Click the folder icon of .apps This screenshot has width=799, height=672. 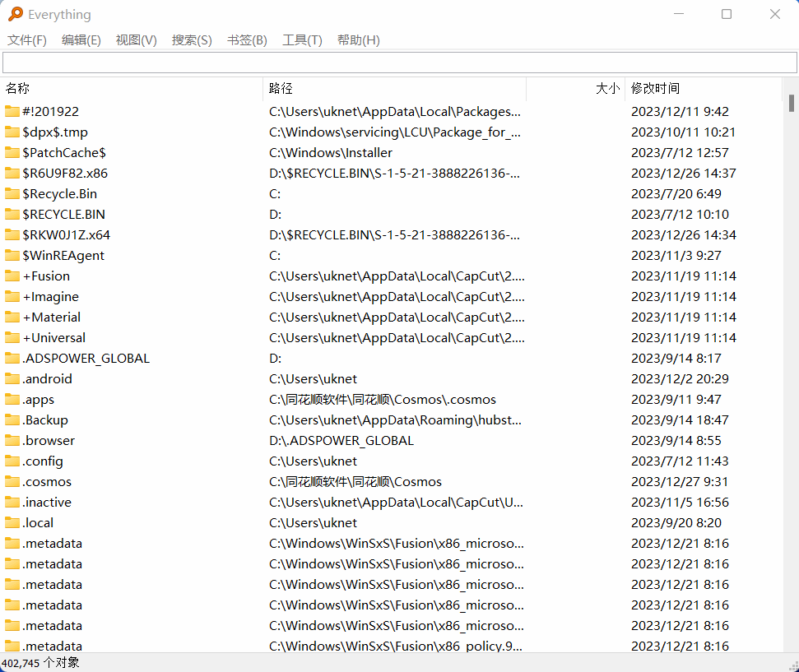[12, 399]
